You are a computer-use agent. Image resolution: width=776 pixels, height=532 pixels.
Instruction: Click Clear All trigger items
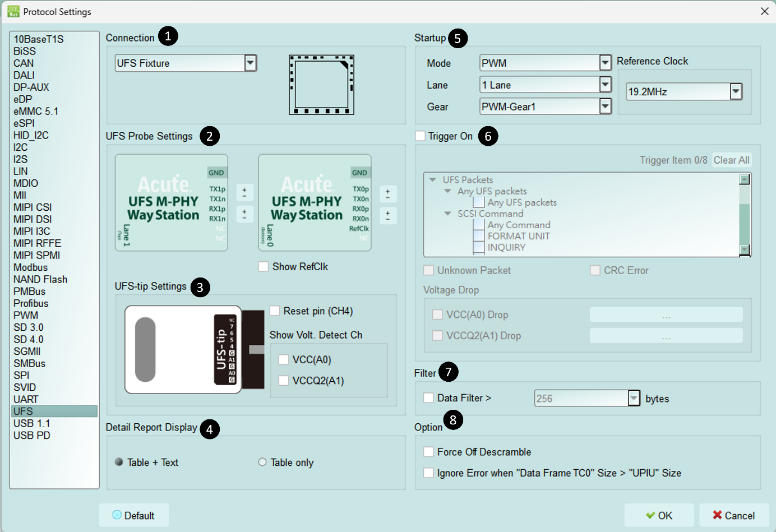click(731, 160)
